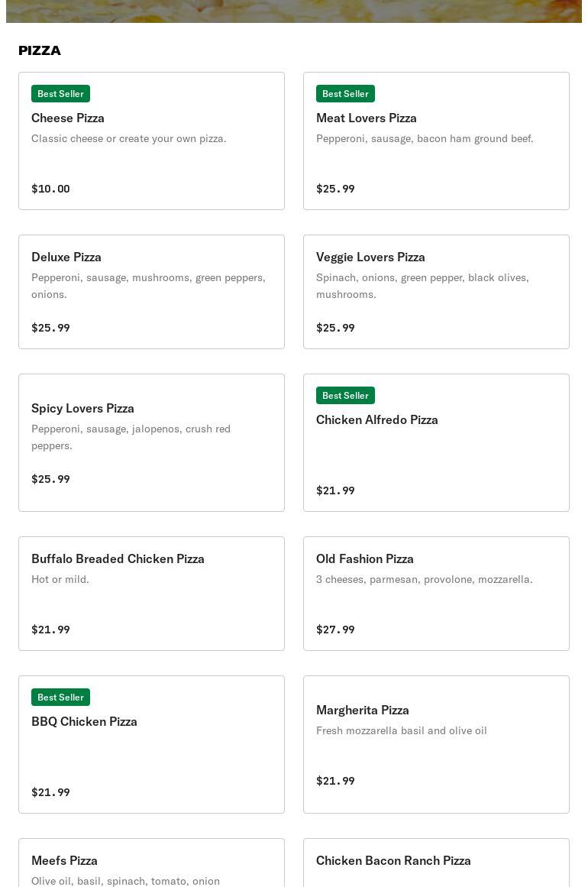Open the Cheese Pizza menu item
This screenshot has width=588, height=887.
pyautogui.click(x=151, y=141)
